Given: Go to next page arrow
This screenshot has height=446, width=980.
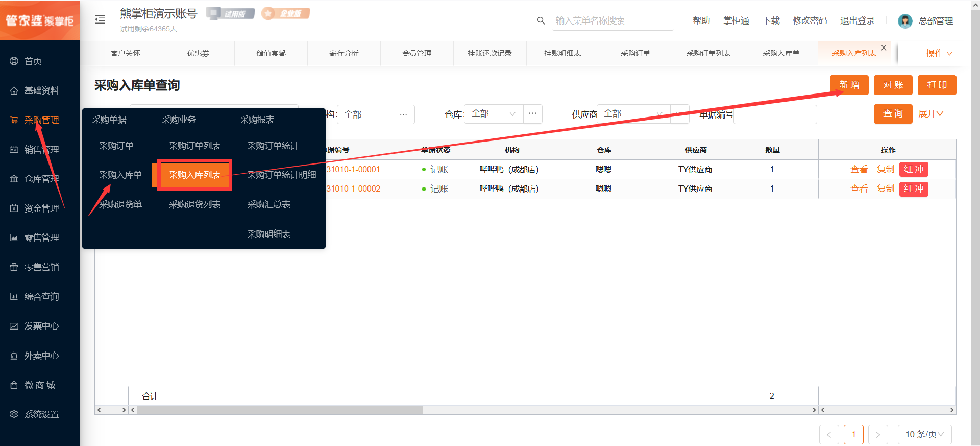Looking at the screenshot, I should [878, 435].
